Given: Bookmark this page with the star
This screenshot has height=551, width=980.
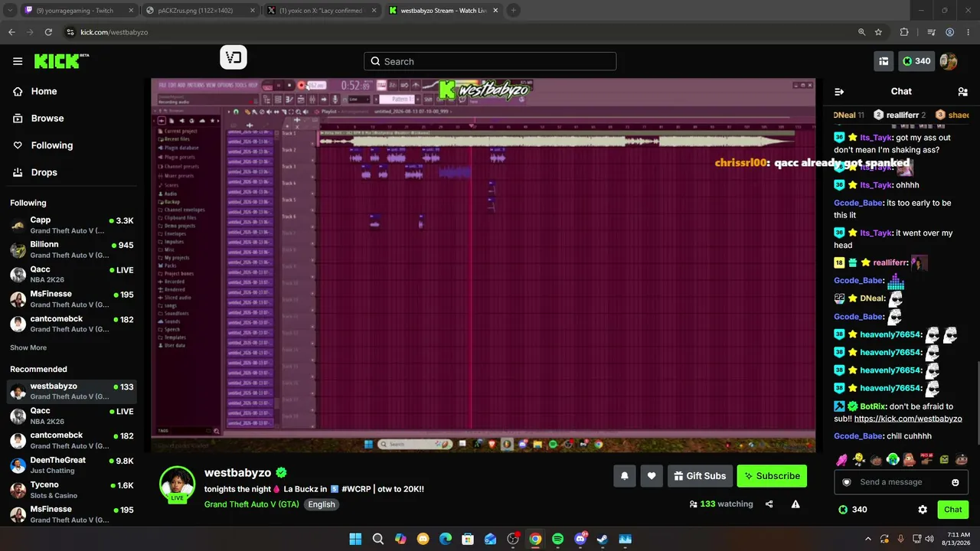Looking at the screenshot, I should pyautogui.click(x=878, y=32).
